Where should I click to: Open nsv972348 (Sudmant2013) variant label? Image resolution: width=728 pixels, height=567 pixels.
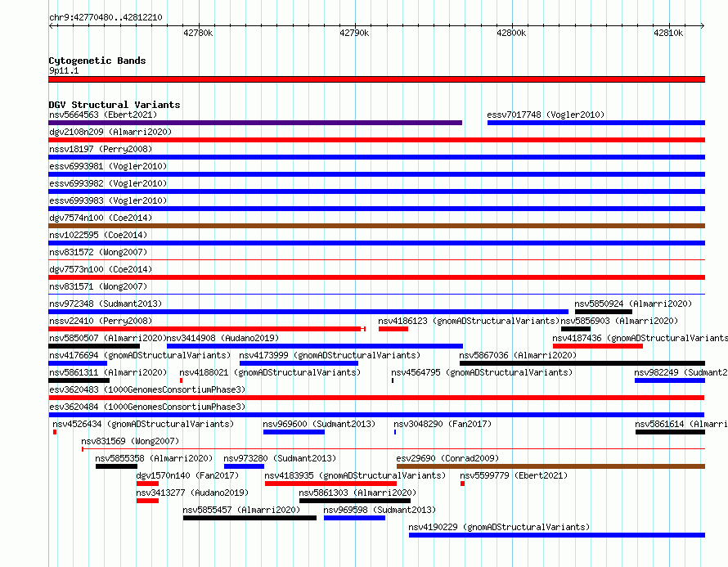[106, 304]
